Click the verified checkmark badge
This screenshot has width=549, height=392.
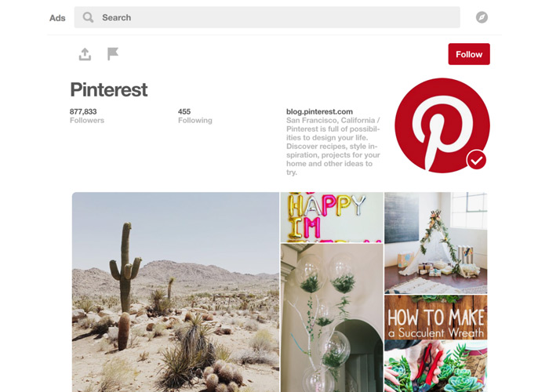(x=476, y=160)
